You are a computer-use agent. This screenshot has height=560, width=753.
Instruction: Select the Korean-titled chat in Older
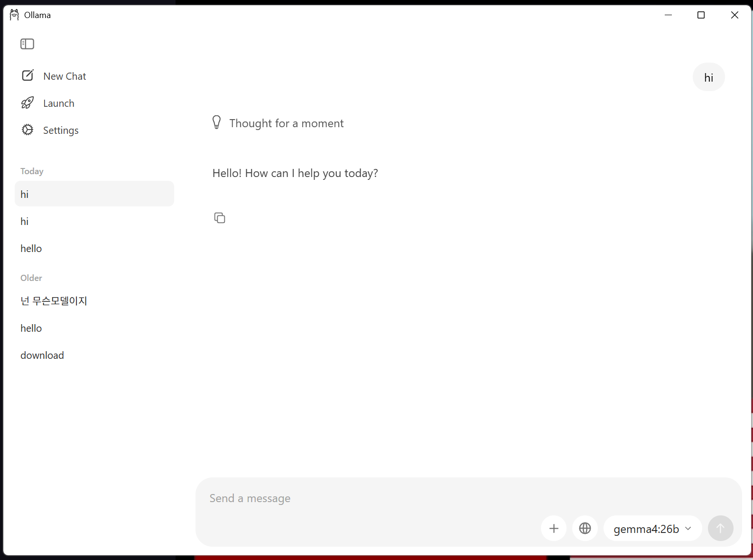54,301
